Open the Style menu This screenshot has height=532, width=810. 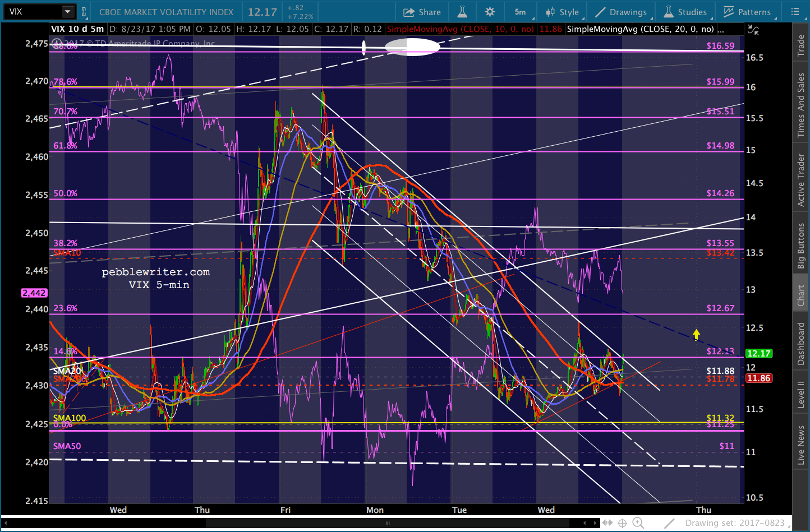click(562, 12)
